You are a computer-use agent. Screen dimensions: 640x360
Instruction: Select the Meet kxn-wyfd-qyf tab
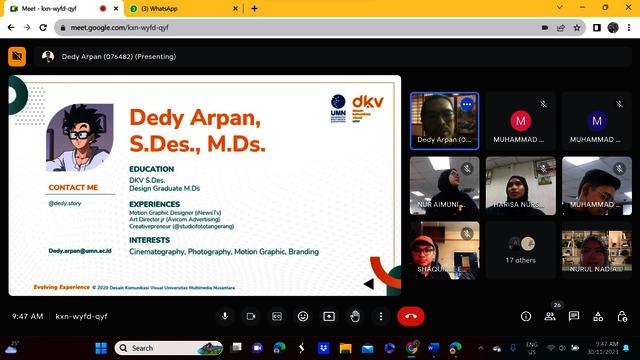click(x=63, y=9)
